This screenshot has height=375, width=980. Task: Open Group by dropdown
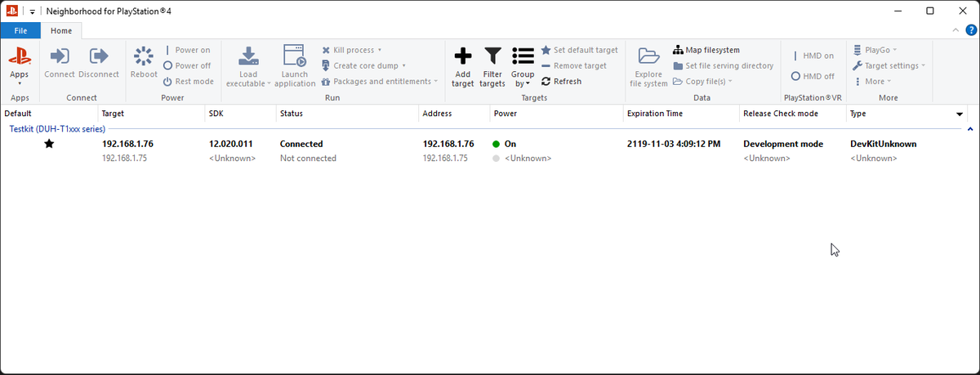[523, 66]
